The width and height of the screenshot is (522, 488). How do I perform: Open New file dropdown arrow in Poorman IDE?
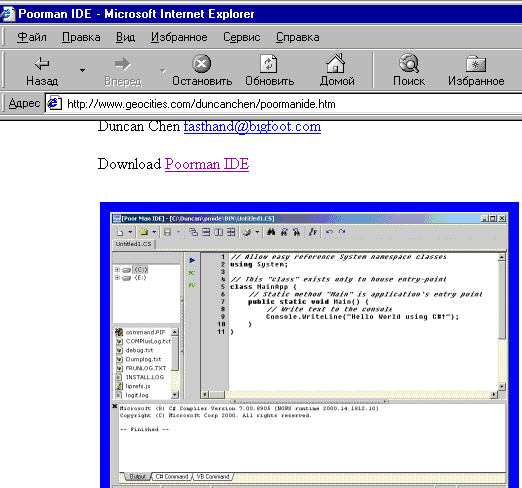130,232
